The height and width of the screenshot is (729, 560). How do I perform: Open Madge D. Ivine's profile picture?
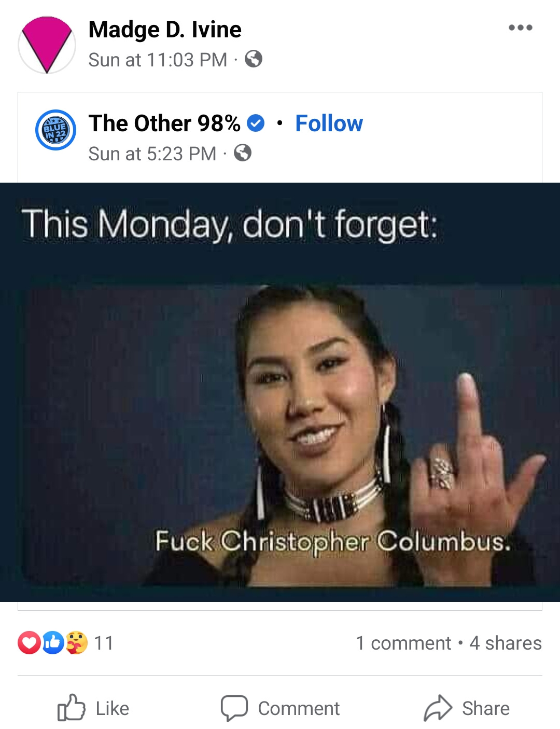(x=47, y=45)
